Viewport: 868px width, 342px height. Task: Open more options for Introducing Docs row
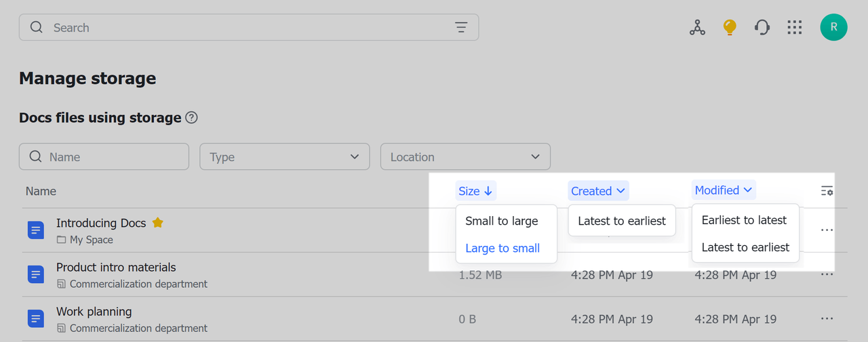click(827, 230)
